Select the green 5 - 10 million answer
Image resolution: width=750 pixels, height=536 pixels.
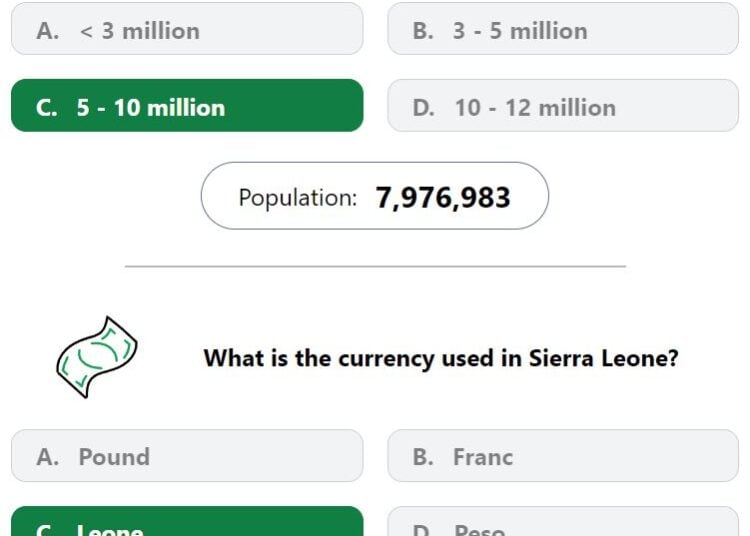[x=187, y=106]
